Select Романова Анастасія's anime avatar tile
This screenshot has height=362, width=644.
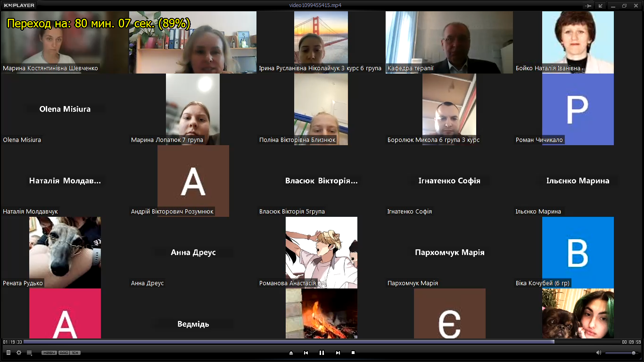point(322,253)
